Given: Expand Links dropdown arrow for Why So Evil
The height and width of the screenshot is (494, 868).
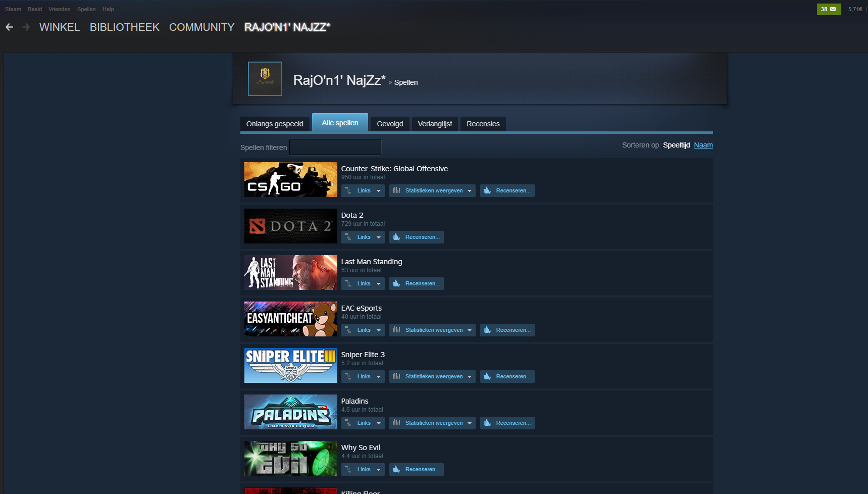Looking at the screenshot, I should 379,470.
